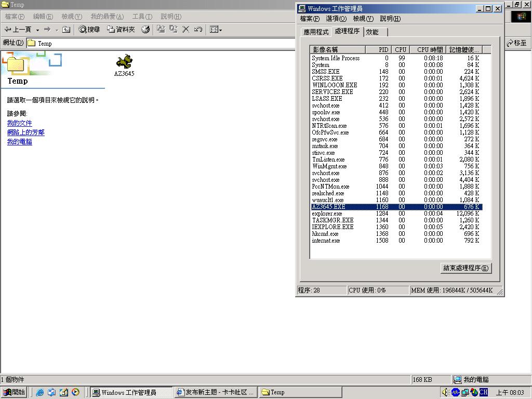Click the Back arrow in Explorer toolbar
Viewport: 532px width, 399px height.
pyautogui.click(x=18, y=30)
